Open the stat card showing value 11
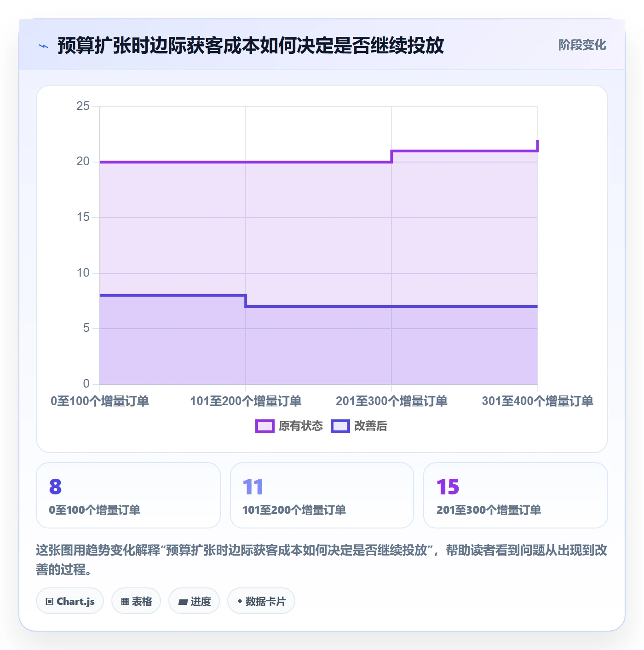 (x=322, y=495)
